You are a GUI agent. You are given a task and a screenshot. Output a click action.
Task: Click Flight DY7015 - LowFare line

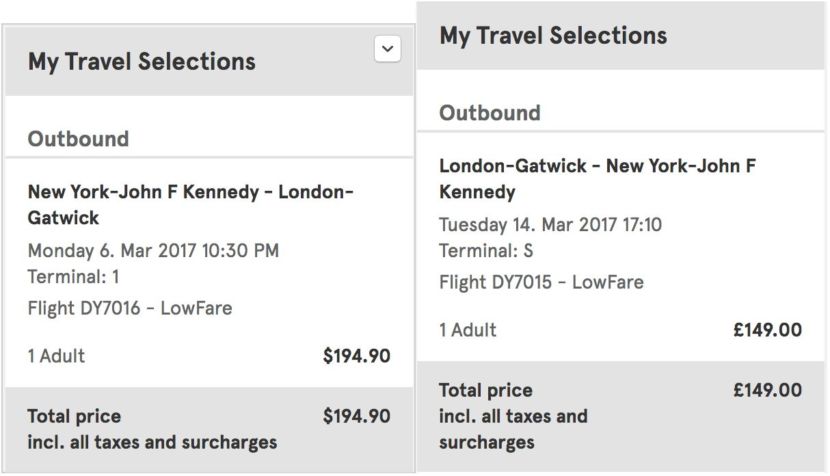click(541, 282)
